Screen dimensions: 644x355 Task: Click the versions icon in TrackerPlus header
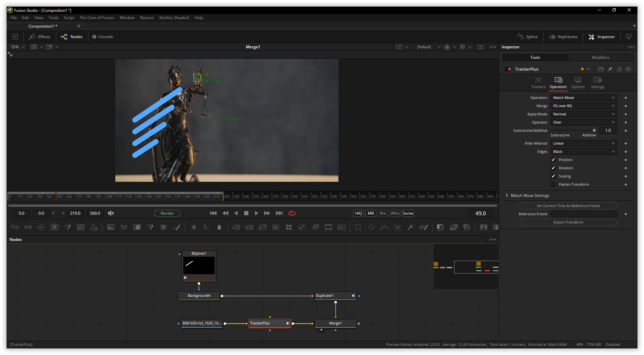(601, 69)
